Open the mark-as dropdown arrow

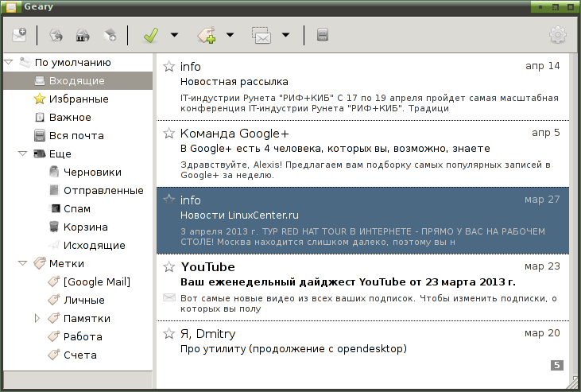174,35
